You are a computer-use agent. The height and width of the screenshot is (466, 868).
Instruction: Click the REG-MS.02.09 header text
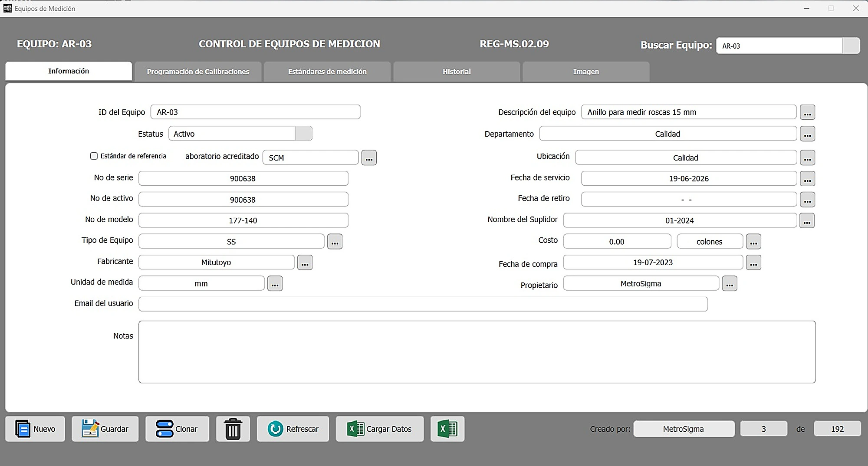pos(514,44)
